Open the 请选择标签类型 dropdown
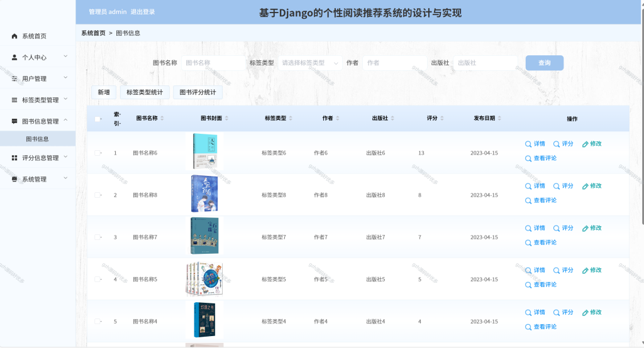 (310, 63)
